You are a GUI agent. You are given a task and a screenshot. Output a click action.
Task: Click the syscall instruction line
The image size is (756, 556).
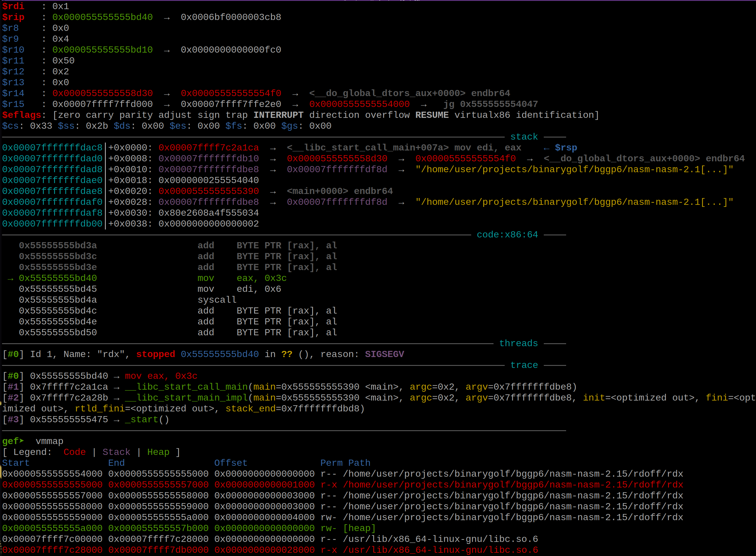[x=217, y=300]
